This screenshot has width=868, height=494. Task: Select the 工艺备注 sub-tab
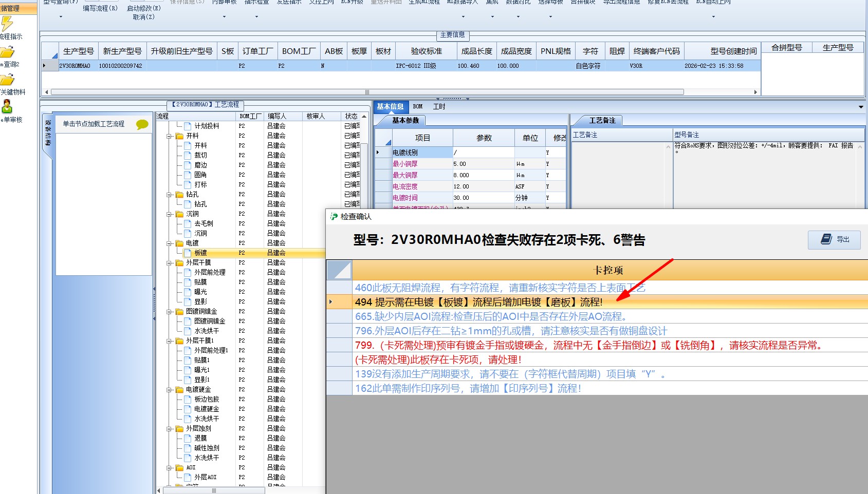602,121
